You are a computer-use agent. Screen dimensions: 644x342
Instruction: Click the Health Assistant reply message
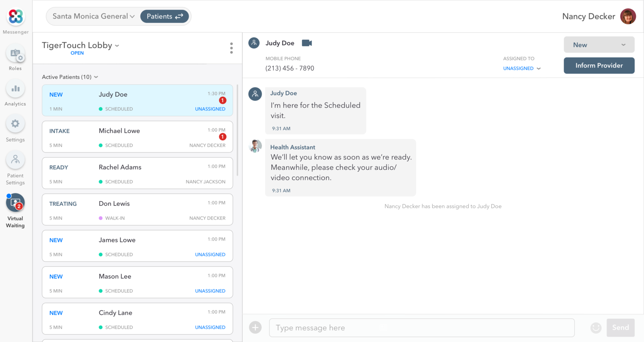[341, 168]
